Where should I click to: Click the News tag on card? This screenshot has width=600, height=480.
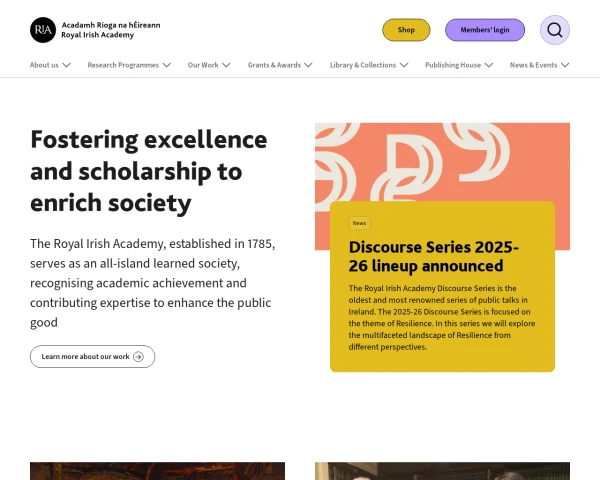[x=359, y=223]
